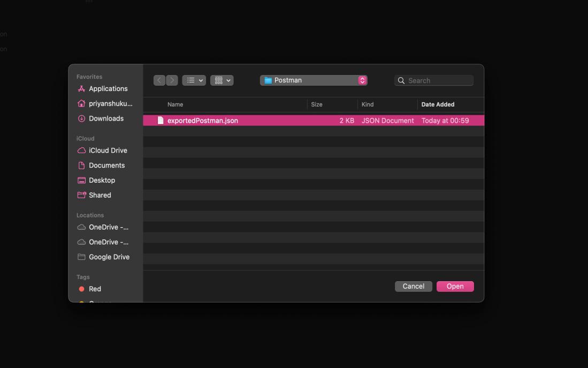Image resolution: width=588 pixels, height=368 pixels.
Task: Open the item grouping dropdown
Action: 222,80
